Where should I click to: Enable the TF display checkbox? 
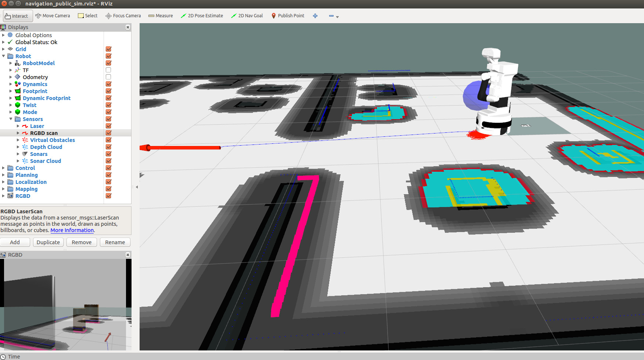click(108, 70)
